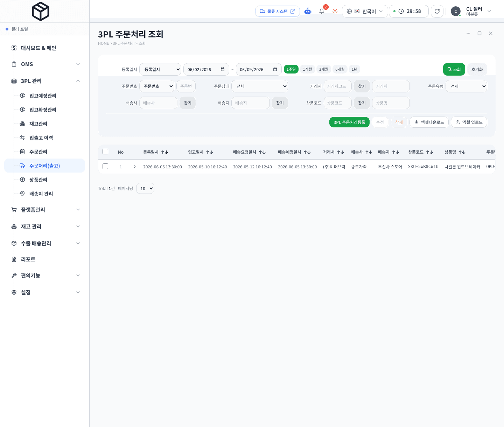Open the 한국어 language dropdown
504x427 pixels.
point(365,11)
